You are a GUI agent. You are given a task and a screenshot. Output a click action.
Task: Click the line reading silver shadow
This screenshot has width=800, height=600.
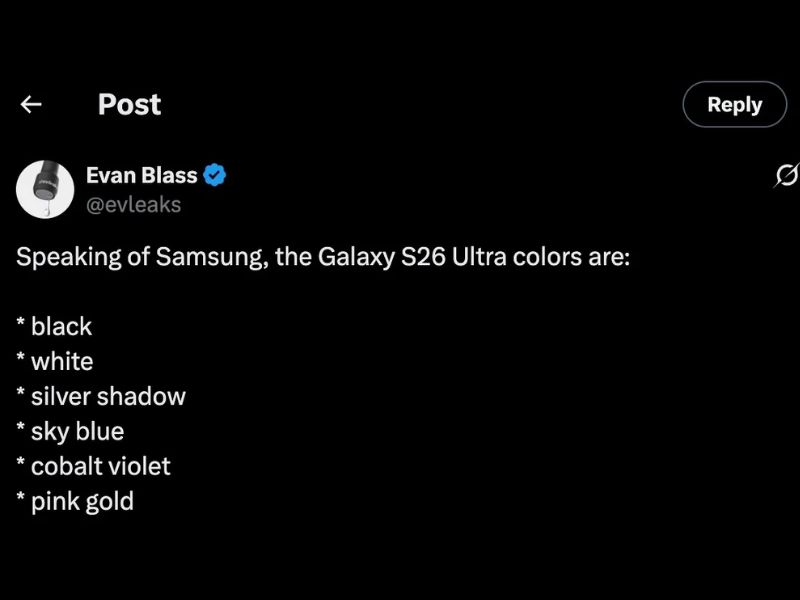coord(101,396)
